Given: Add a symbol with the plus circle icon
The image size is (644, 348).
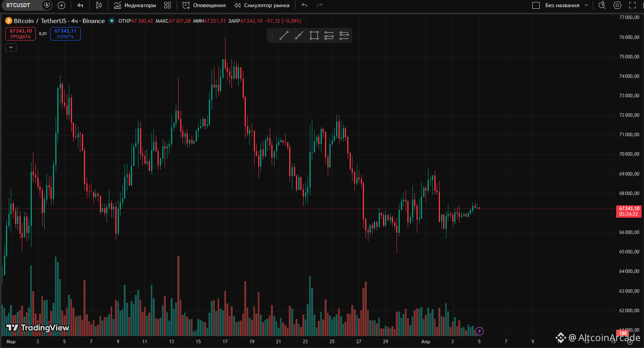Looking at the screenshot, I should click(61, 5).
